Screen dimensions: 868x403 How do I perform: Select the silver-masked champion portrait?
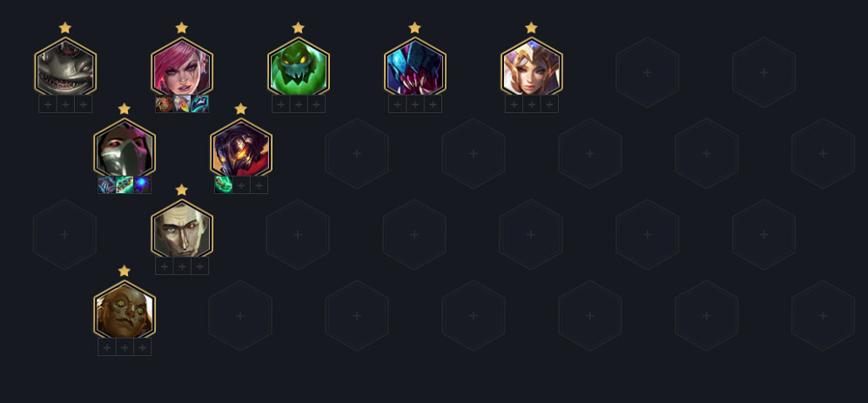point(124,148)
